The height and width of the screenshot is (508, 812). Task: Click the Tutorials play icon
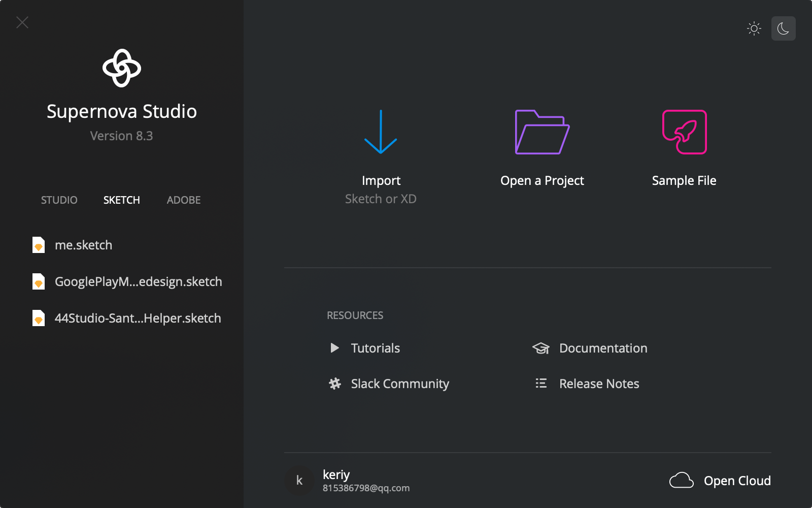pyautogui.click(x=334, y=348)
